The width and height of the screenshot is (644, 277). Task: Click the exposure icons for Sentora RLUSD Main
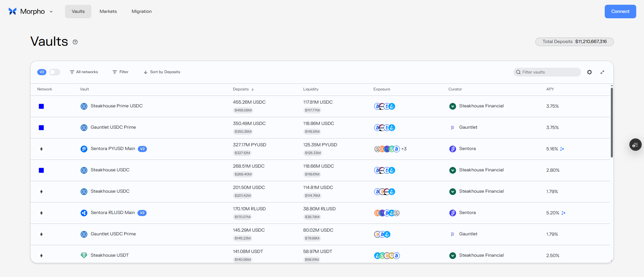click(x=387, y=213)
